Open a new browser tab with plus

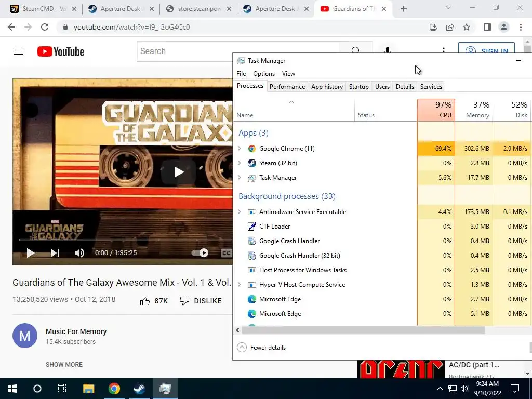pos(403,9)
